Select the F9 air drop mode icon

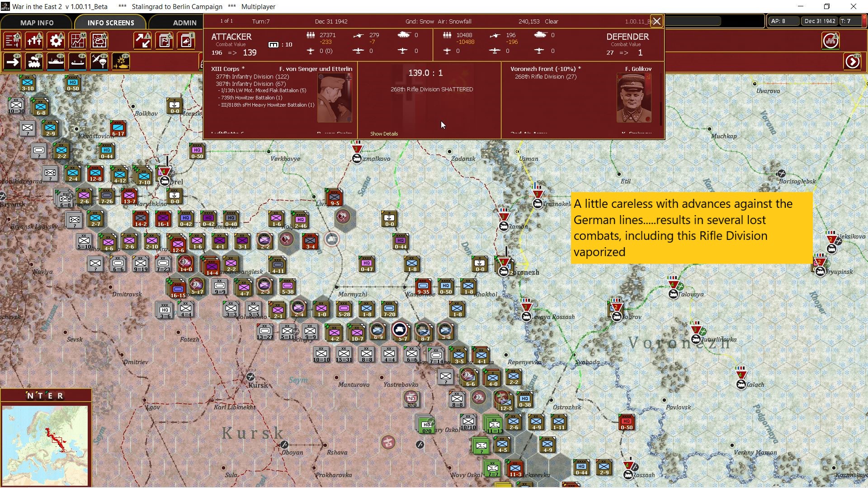point(99,62)
